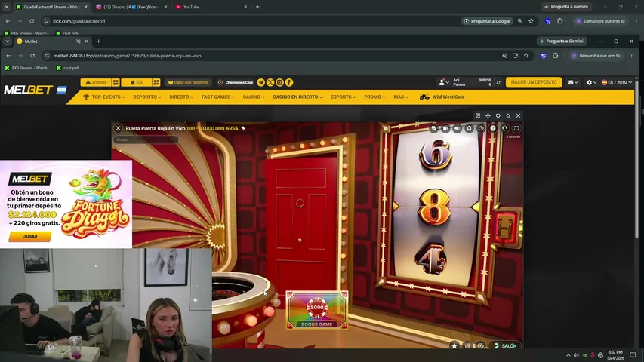Open the game history clock icon

tap(481, 128)
